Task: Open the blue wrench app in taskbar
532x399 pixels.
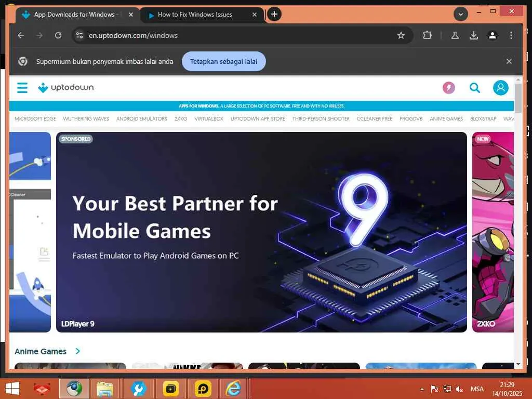Action: pos(138,389)
